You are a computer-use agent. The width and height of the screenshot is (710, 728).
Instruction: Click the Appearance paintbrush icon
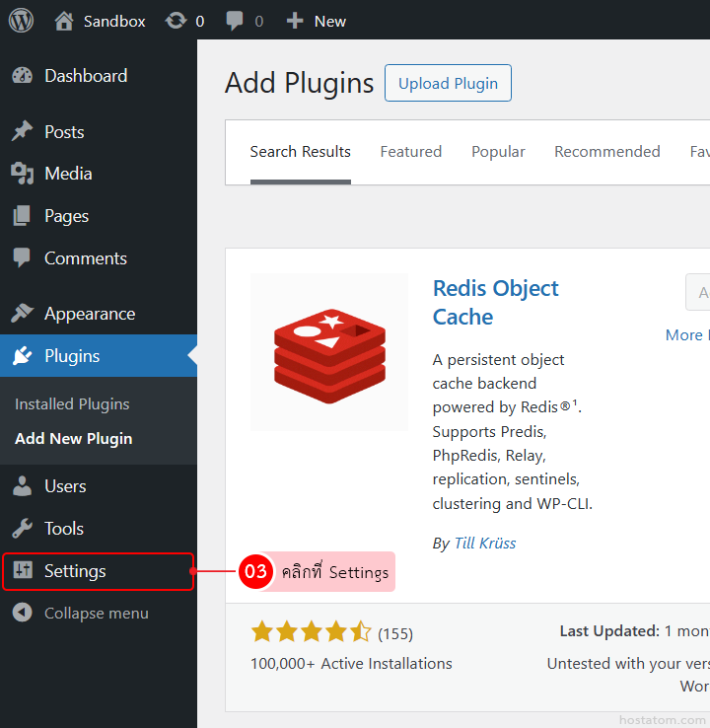point(22,314)
